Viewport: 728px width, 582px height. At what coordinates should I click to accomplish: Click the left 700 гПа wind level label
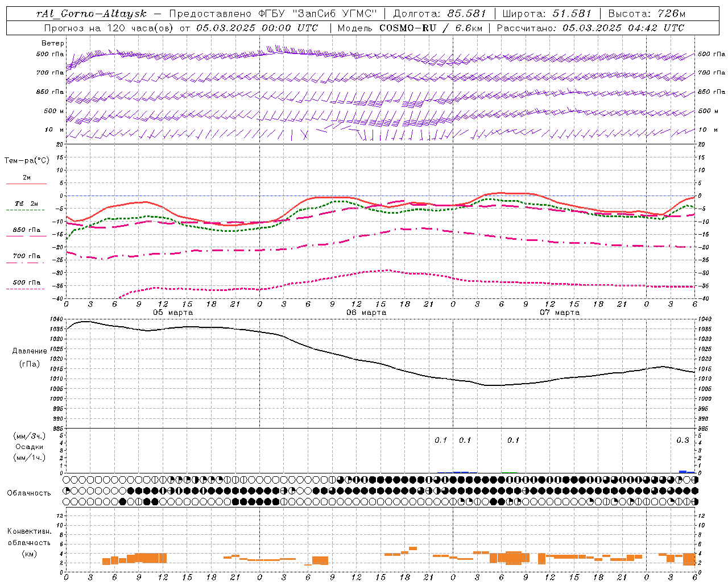tap(50, 73)
